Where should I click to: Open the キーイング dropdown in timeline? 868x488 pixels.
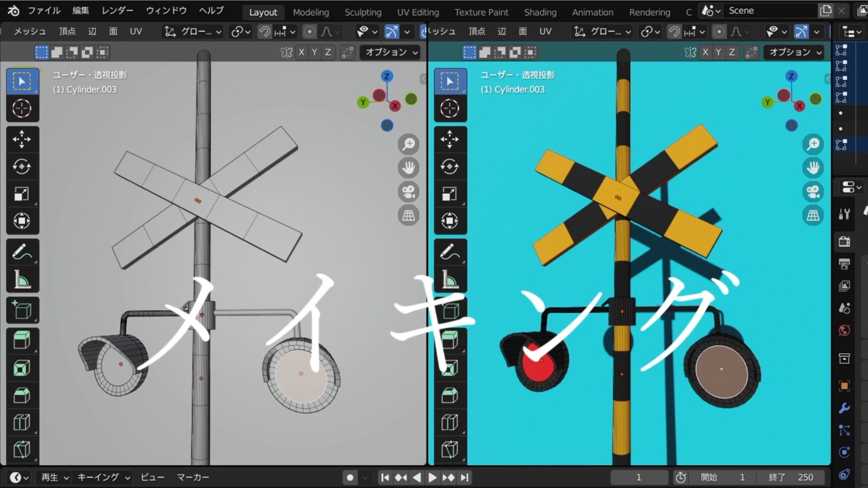point(104,477)
